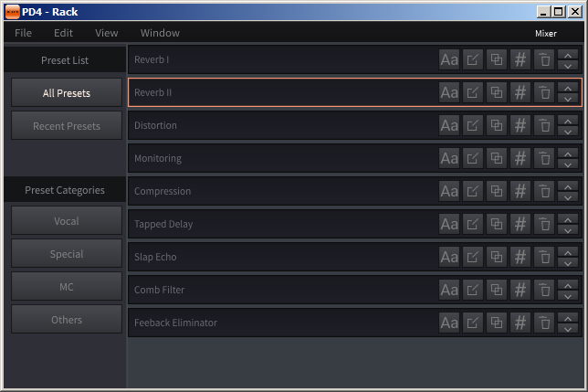Edit the Distortion preset with pencil icon
The image size is (588, 392).
[473, 125]
